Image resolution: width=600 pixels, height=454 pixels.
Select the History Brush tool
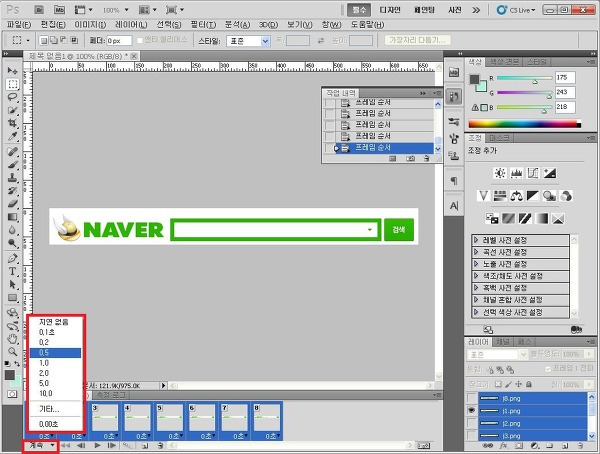[x=12, y=191]
